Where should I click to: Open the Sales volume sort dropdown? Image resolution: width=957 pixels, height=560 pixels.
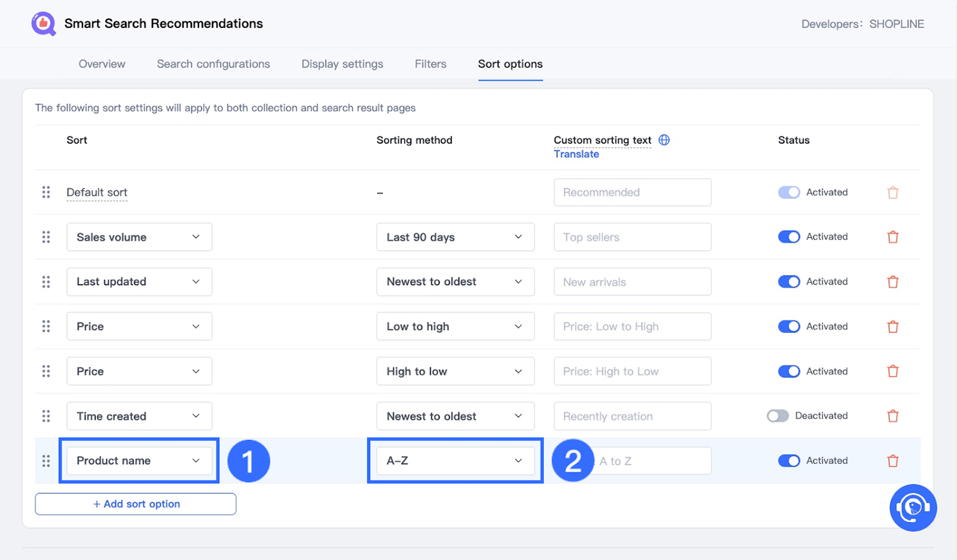coord(139,237)
